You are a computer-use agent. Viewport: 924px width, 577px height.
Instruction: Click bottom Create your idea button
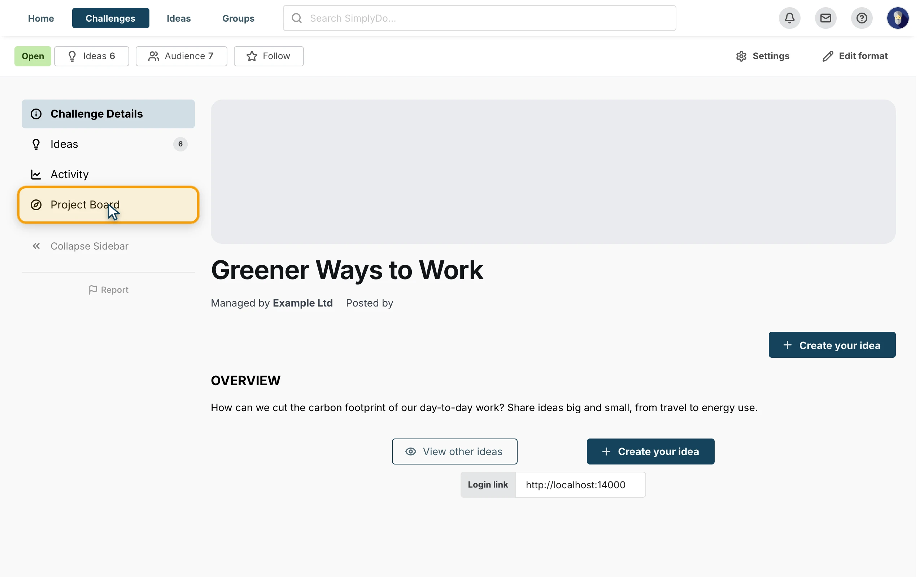point(651,452)
